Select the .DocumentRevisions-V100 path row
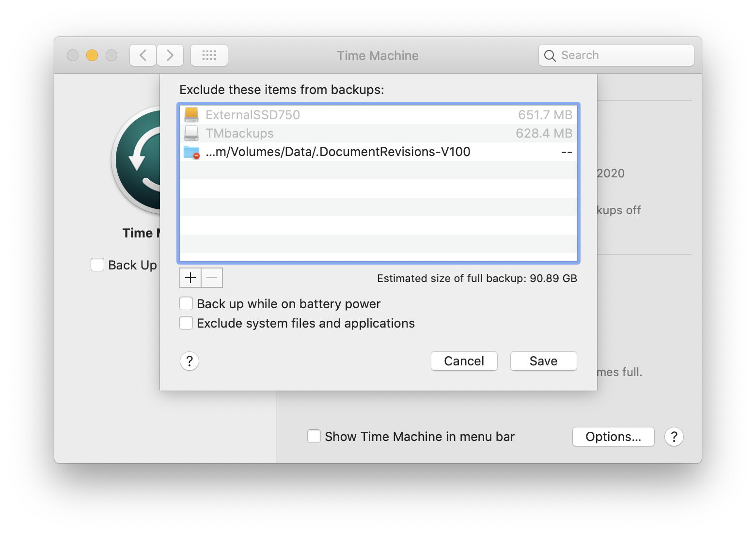Screen dimensions: 756x535 tap(378, 152)
